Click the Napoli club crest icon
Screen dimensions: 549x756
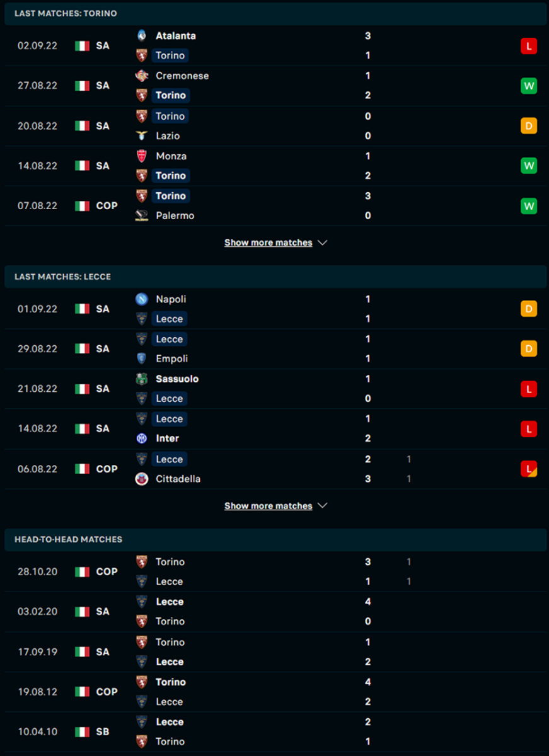(142, 299)
